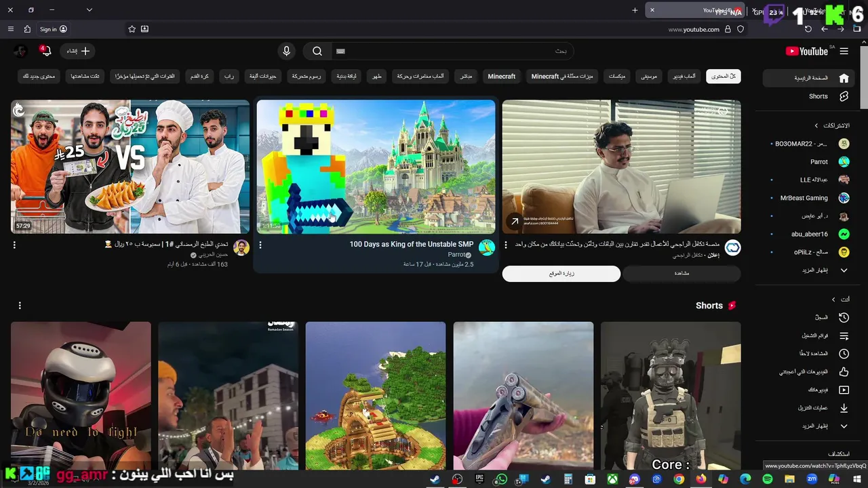The image size is (868, 488).
Task: Open Parrot channel in subscriptions list
Action: (x=807, y=162)
